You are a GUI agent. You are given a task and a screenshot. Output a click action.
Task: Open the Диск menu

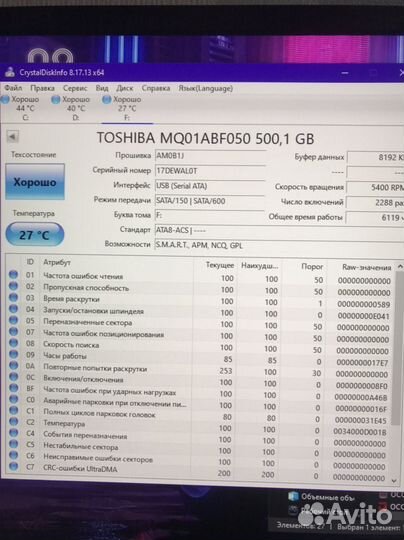click(124, 88)
